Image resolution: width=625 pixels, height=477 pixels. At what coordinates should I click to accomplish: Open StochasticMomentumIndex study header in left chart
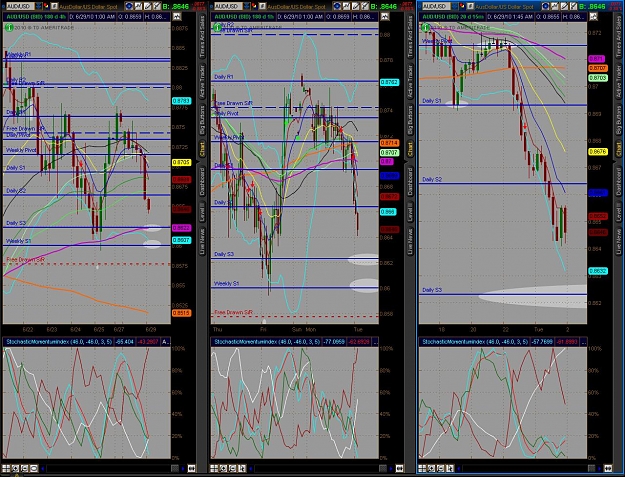click(x=59, y=342)
